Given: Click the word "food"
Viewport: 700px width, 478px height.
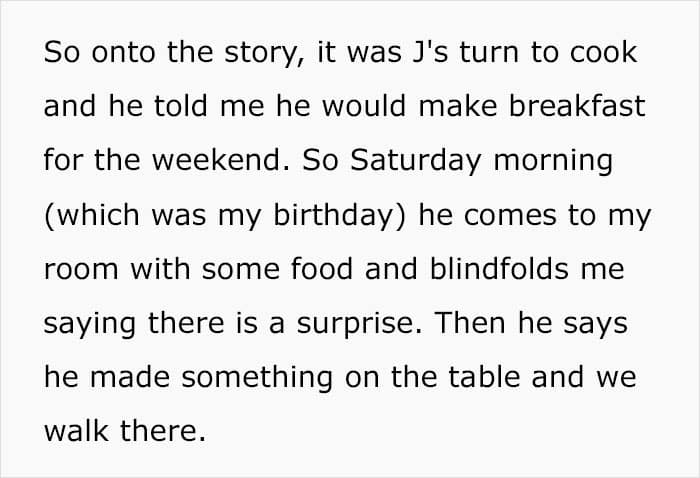Looking at the screenshot, I should (x=322, y=268).
